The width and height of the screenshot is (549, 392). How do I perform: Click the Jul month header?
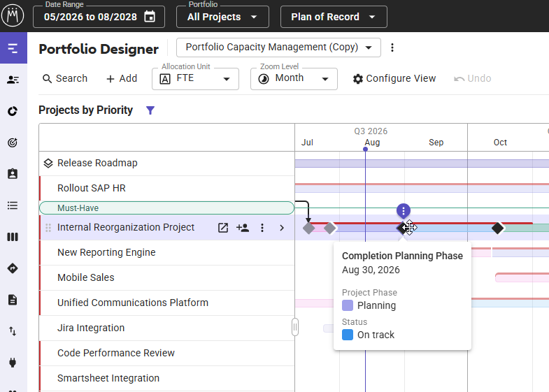pyautogui.click(x=307, y=143)
